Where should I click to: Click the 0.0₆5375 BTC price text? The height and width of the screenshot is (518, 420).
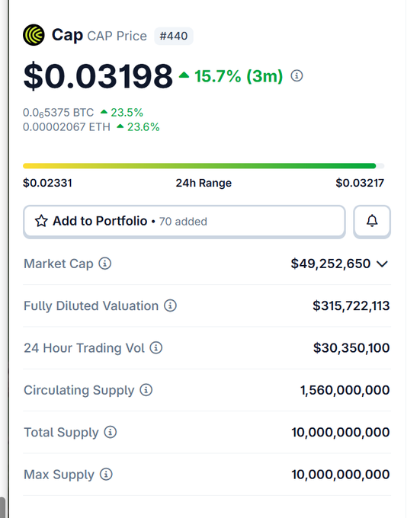point(59,113)
